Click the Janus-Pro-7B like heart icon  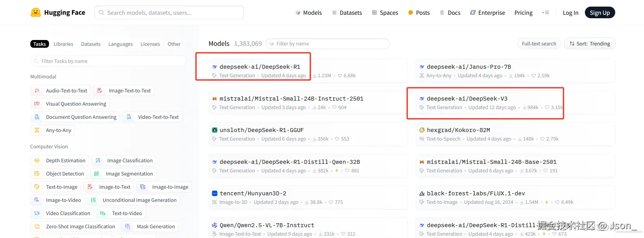point(533,76)
